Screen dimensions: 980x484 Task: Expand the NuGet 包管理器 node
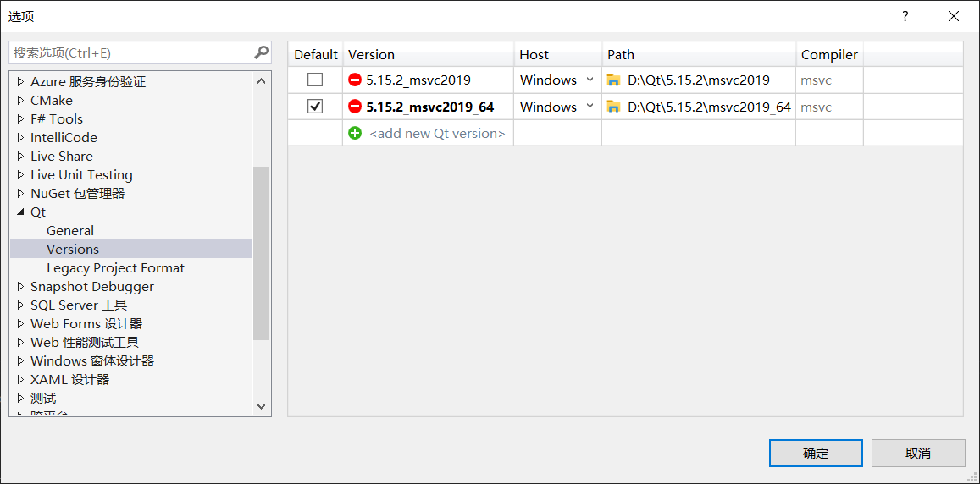click(20, 194)
